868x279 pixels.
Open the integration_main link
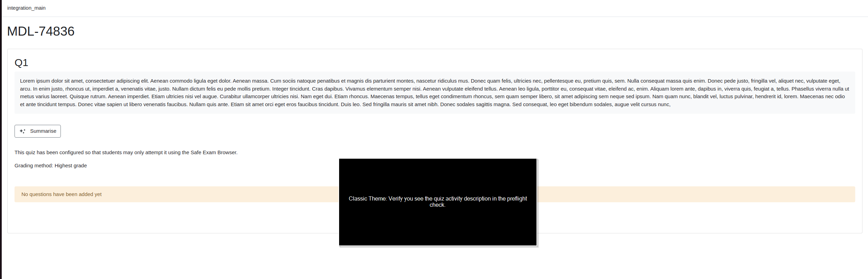coord(26,8)
